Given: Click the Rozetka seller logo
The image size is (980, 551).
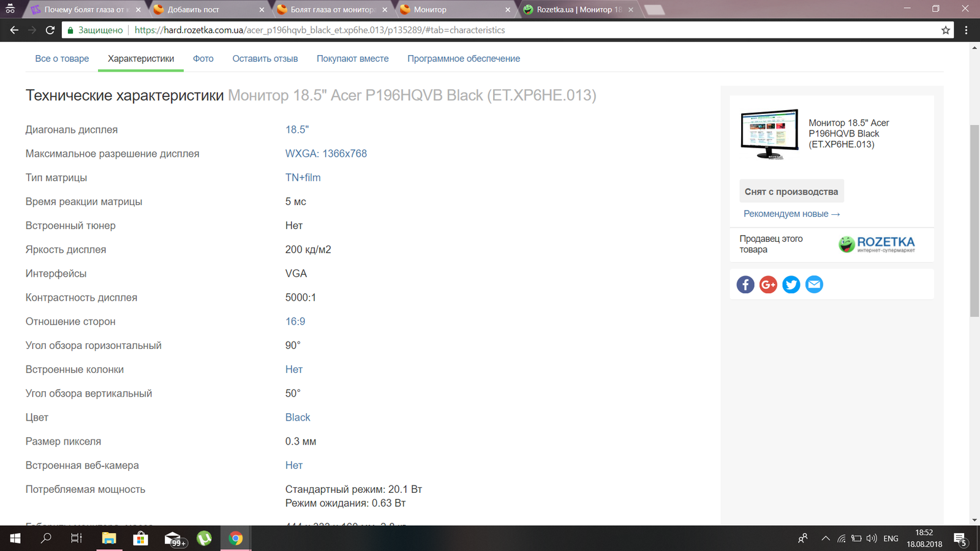Looking at the screenshot, I should [x=876, y=244].
